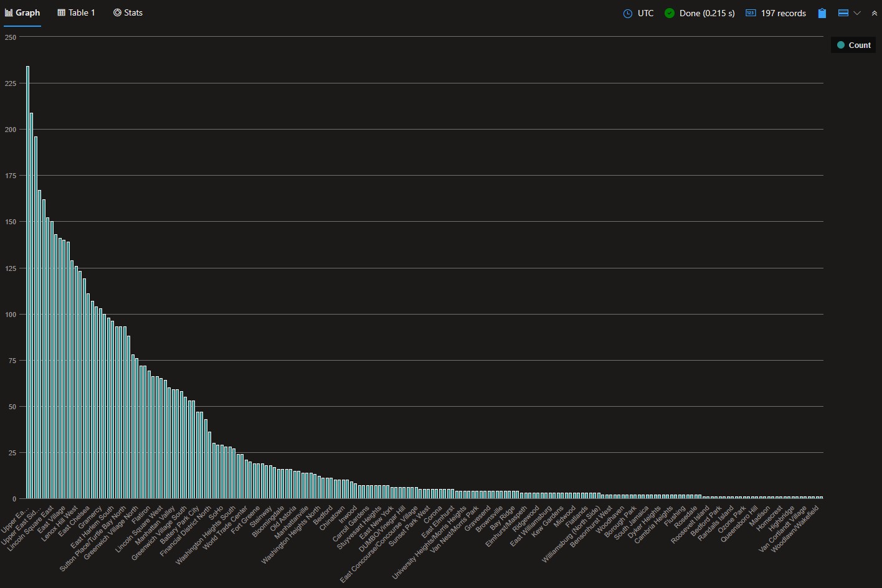Click the results layout panel icon

click(x=843, y=13)
